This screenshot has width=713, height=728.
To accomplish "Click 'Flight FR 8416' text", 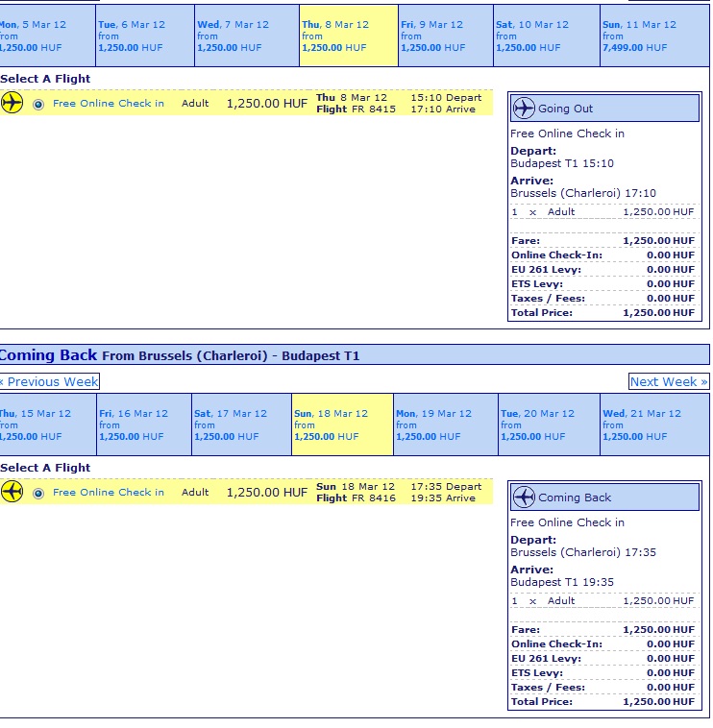I will (x=356, y=497).
